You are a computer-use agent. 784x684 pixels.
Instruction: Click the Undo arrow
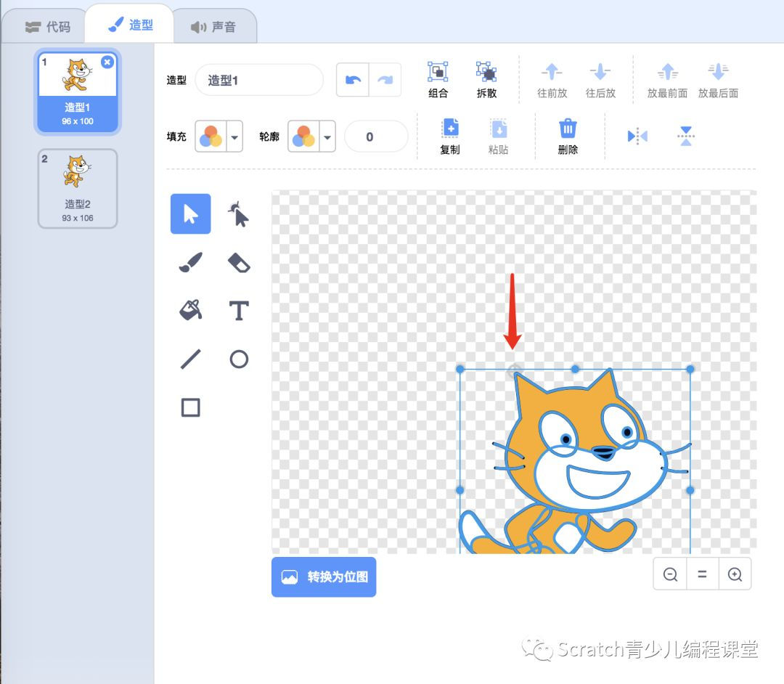pos(352,79)
